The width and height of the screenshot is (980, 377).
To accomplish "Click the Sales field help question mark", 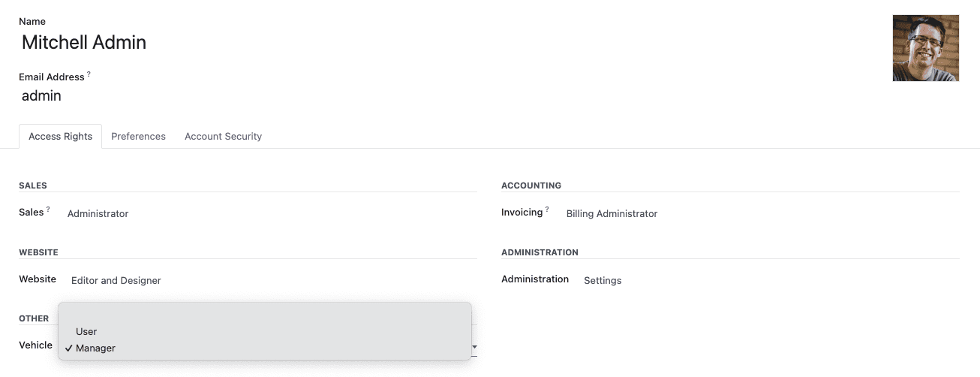I will click(48, 210).
